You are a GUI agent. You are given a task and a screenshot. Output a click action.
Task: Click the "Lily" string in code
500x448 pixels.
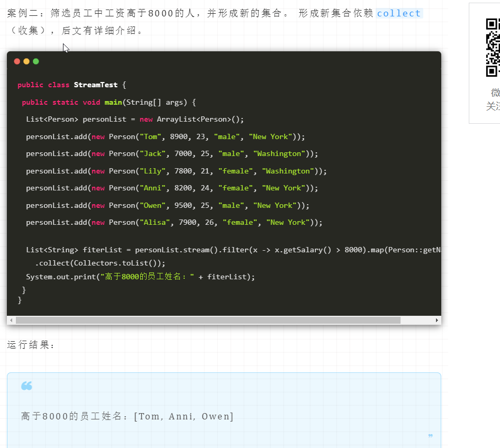(153, 171)
